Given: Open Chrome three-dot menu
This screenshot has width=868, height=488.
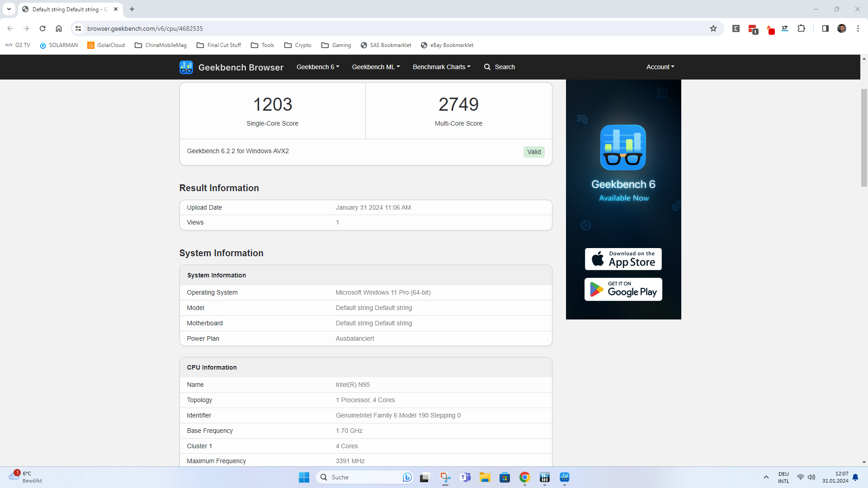Looking at the screenshot, I should [x=858, y=28].
